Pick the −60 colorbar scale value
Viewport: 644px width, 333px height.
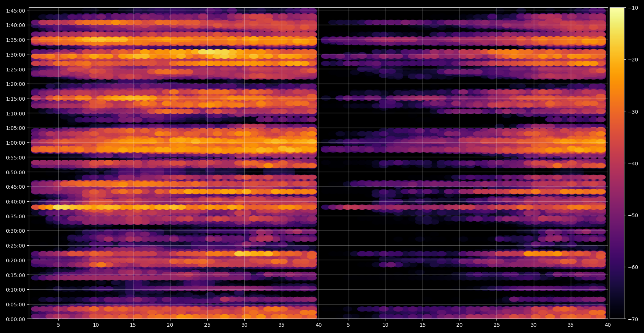point(633,267)
